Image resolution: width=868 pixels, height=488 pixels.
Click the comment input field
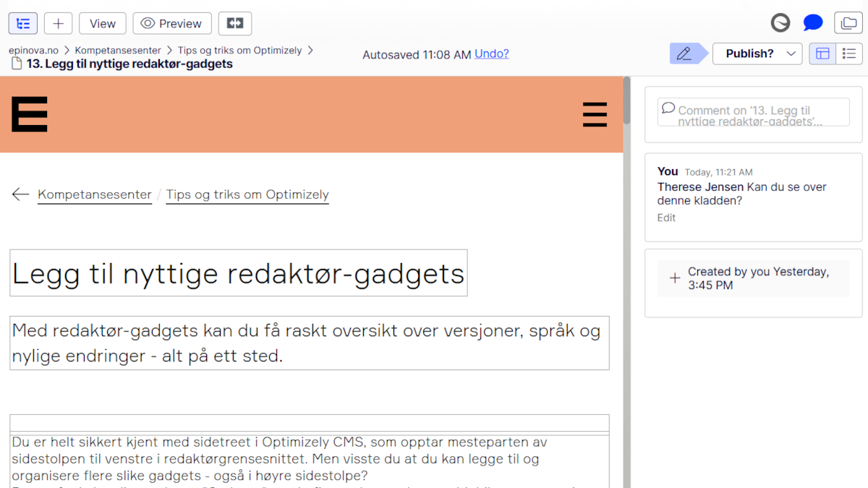[x=753, y=112]
